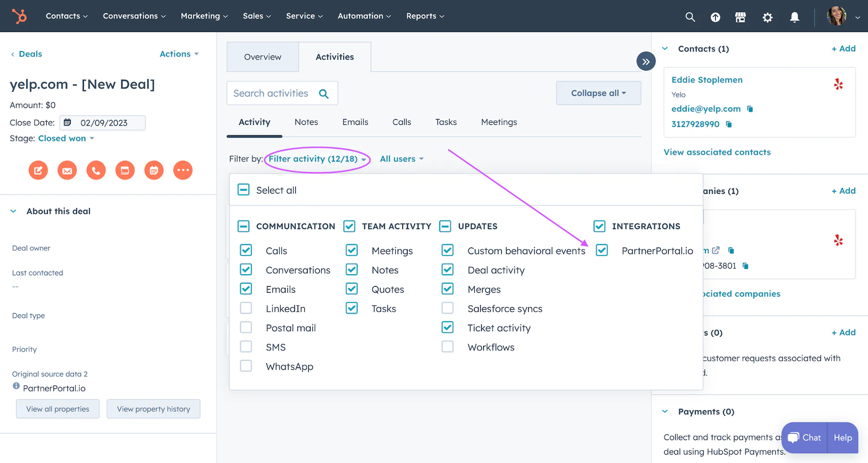
Task: Open the Reports nav menu
Action: tap(425, 16)
